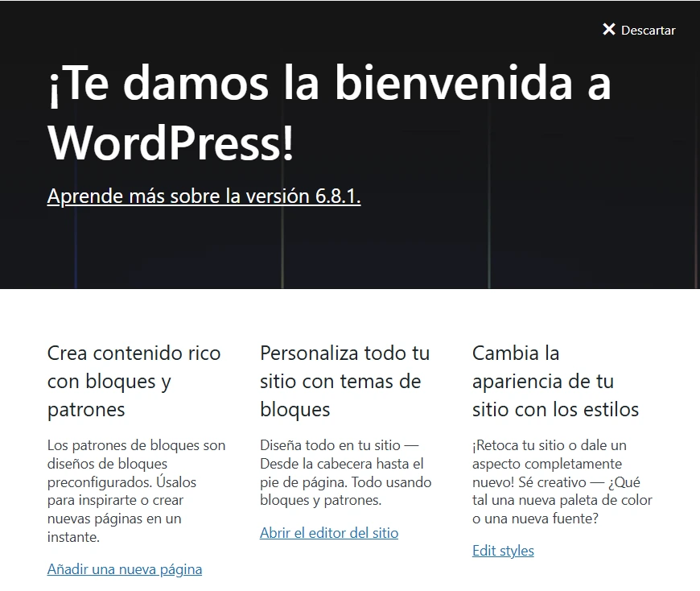
Task: Click paragraph starting 'Los patrones de bloques son'
Action: (137, 491)
